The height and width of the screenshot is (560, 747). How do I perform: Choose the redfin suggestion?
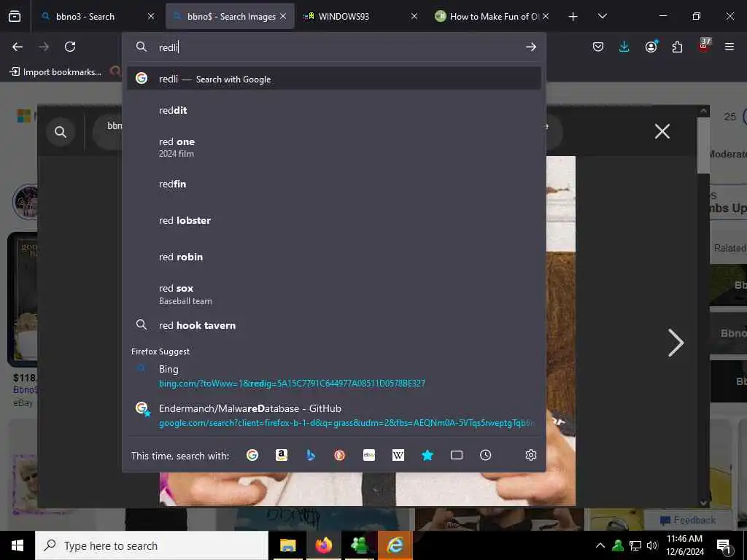coord(334,184)
